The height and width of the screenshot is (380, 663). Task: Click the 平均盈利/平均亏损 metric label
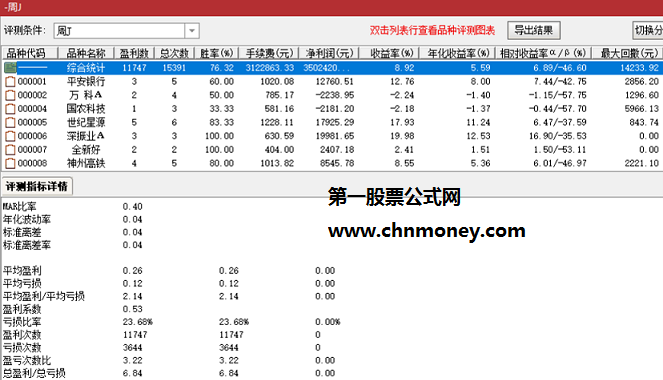pos(44,296)
